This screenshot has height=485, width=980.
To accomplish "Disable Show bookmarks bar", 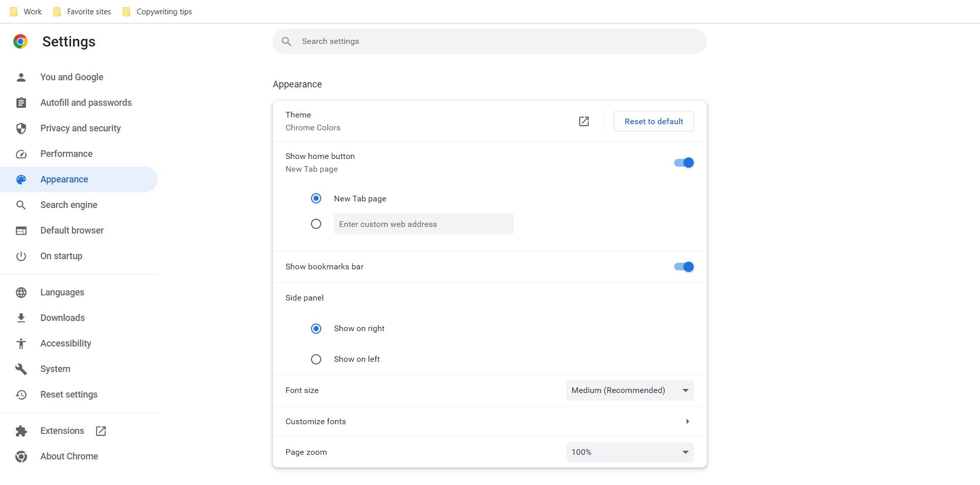I will [x=683, y=266].
